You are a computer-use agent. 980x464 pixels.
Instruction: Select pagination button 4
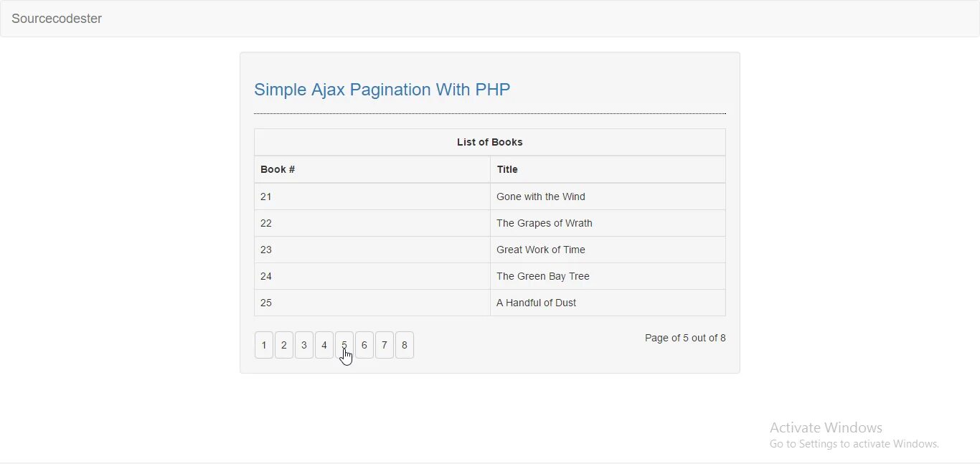point(324,345)
